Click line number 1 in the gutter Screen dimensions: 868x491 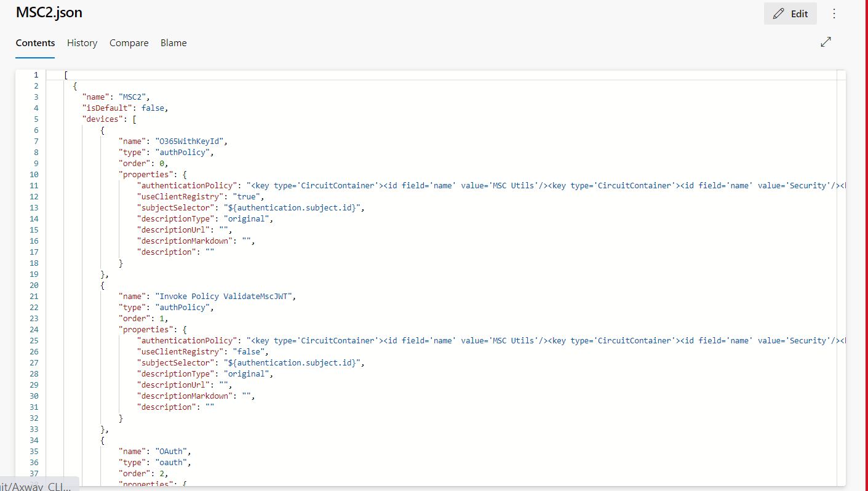click(36, 74)
